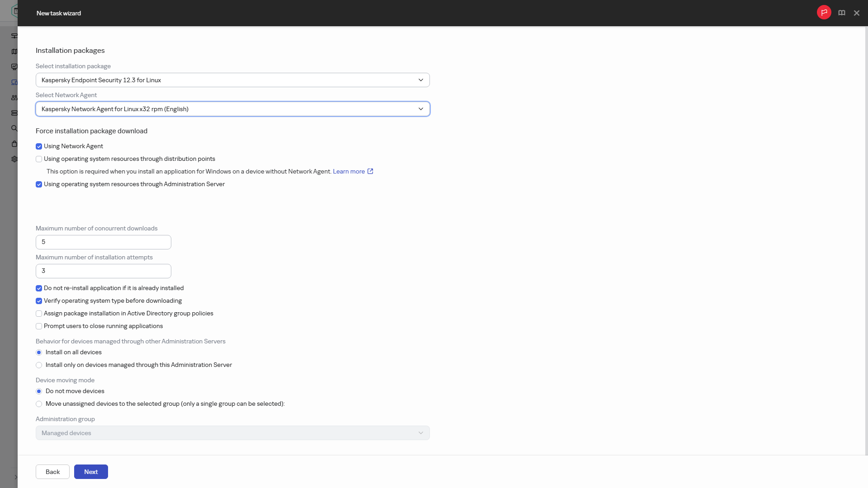The height and width of the screenshot is (488, 868).
Task: Open the external Learn more link icon
Action: pyautogui.click(x=370, y=171)
